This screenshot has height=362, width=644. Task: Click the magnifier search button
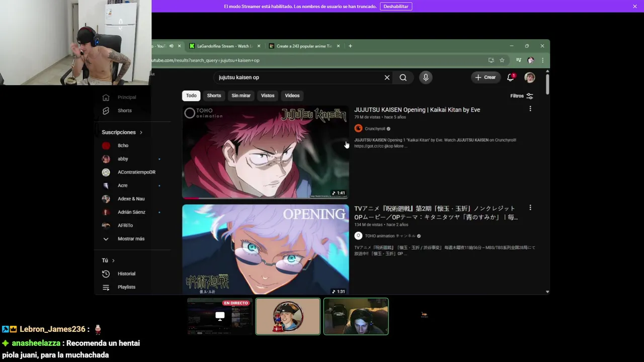click(403, 77)
